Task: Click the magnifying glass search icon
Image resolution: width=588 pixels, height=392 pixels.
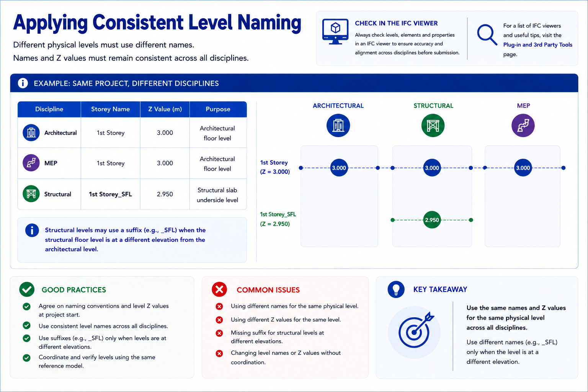Action: 487,35
